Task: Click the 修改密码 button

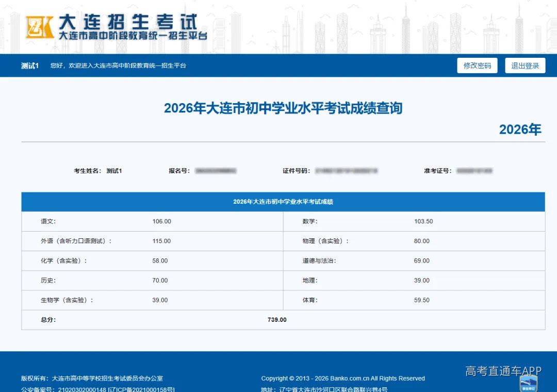Action: [x=477, y=66]
